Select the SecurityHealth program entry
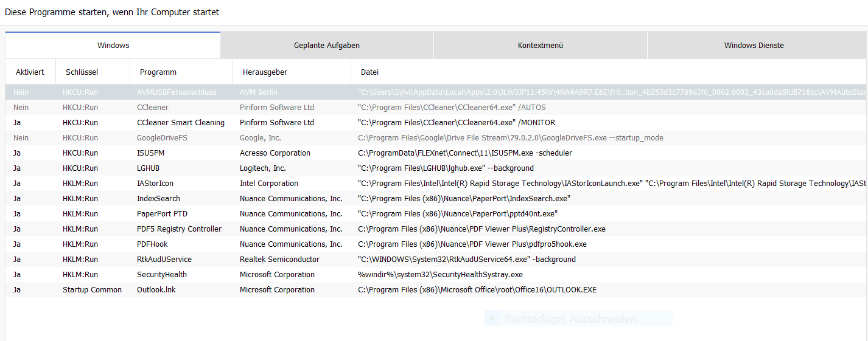 pos(162,275)
